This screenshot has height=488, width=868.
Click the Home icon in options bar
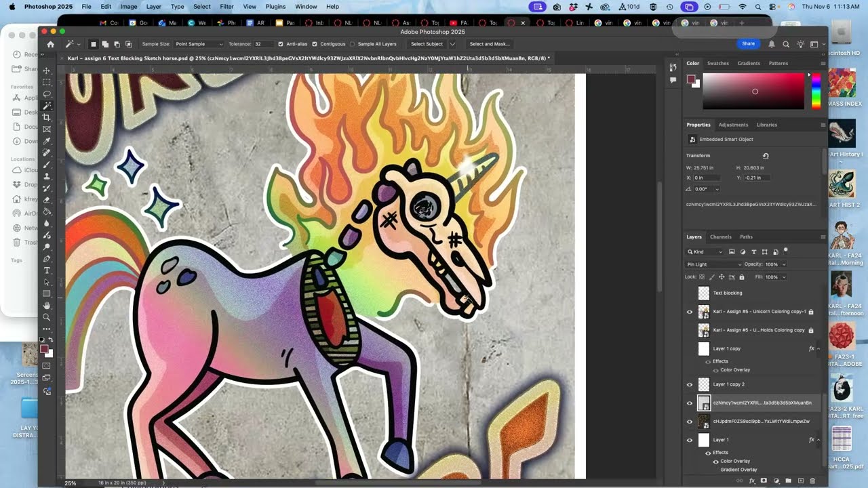(x=50, y=44)
